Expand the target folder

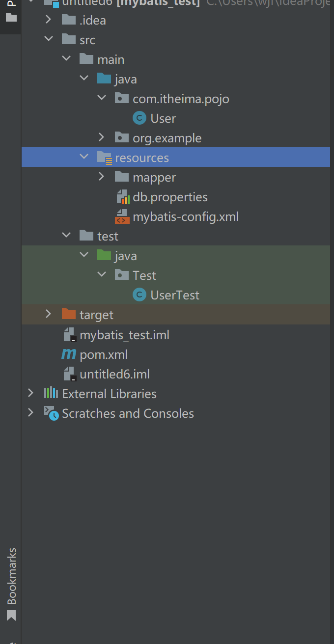tap(48, 315)
